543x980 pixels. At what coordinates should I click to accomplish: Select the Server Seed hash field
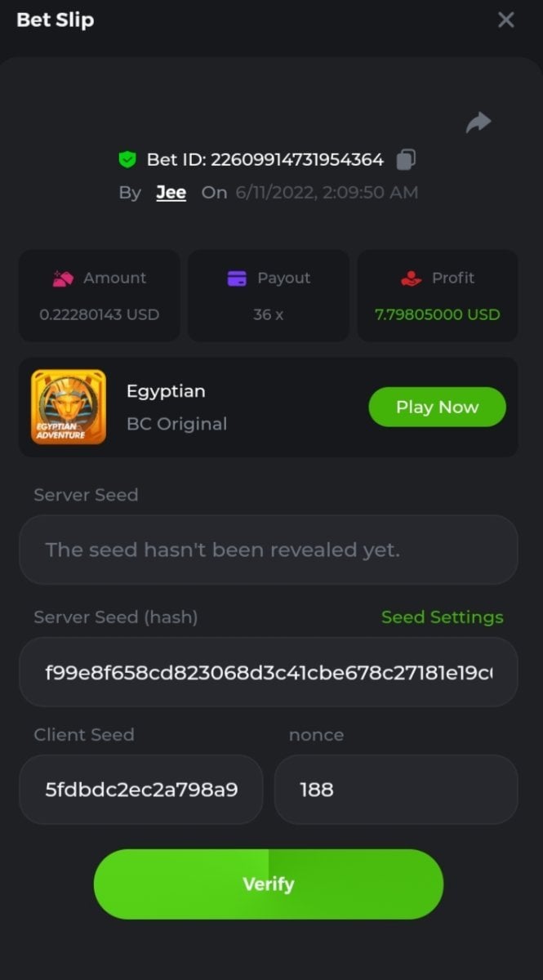tap(269, 672)
